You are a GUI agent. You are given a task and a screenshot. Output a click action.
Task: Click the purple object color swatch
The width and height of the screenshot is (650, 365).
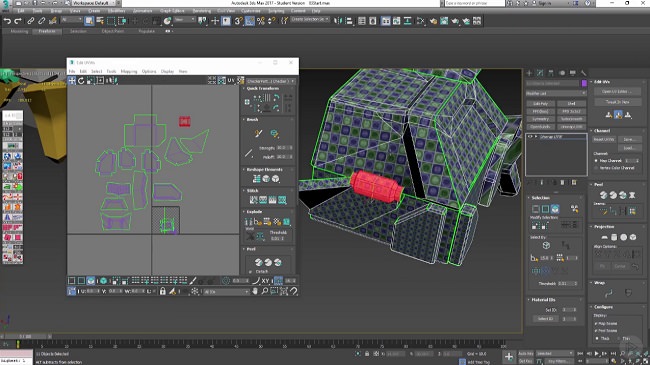click(584, 83)
